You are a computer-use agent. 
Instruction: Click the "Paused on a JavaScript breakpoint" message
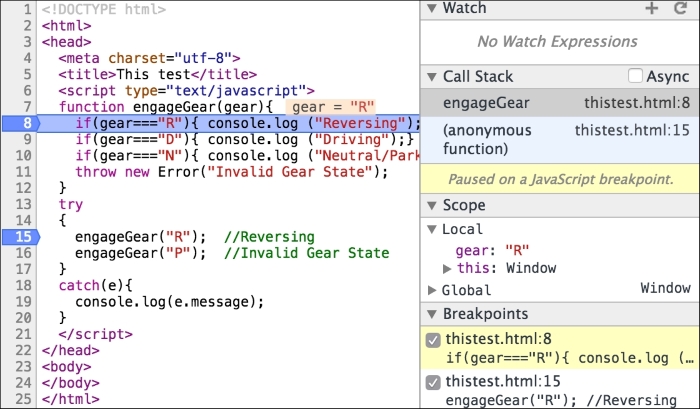pyautogui.click(x=560, y=179)
